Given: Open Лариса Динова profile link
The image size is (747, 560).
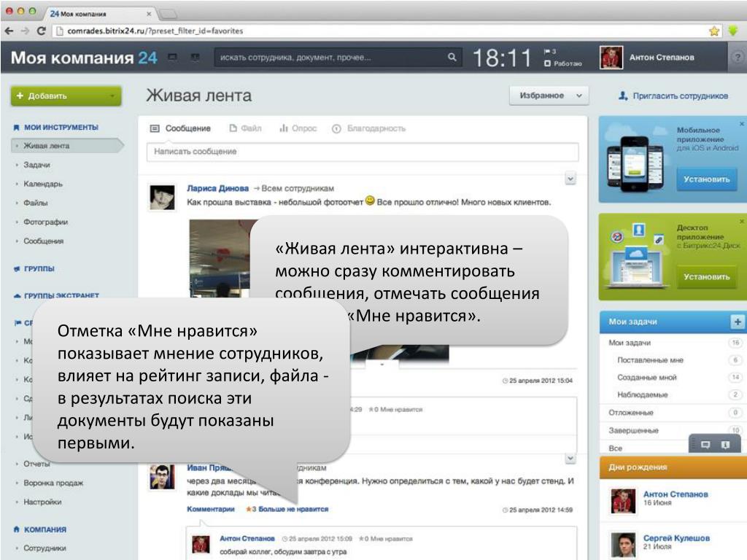Looking at the screenshot, I should (x=217, y=188).
